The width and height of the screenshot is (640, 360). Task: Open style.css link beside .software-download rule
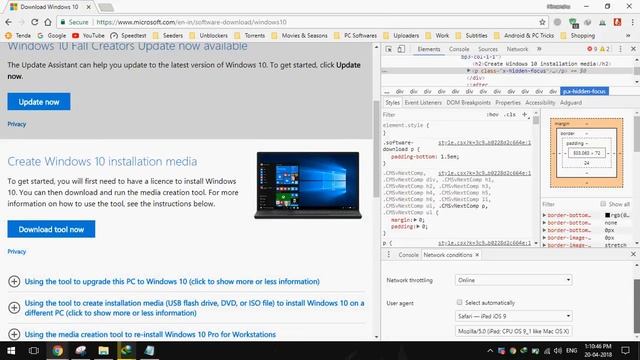point(484,142)
